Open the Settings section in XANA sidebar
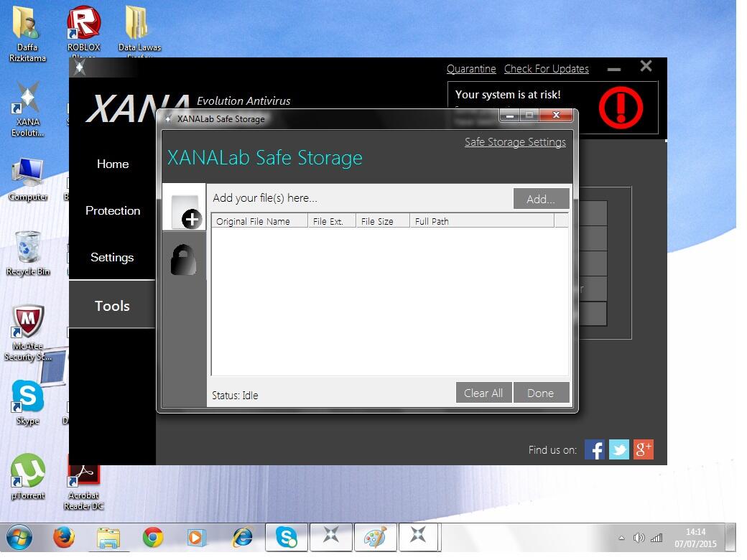This screenshot has height=560, width=747. coord(113,257)
